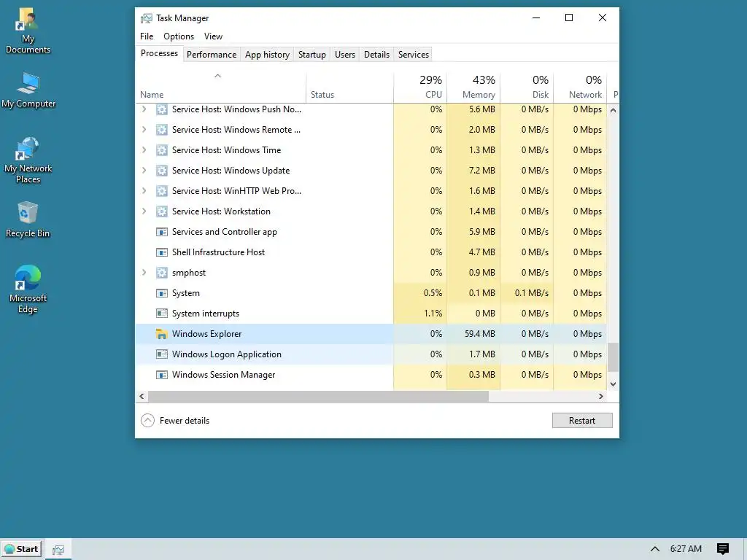Expand the smphost process row
This screenshot has height=560, width=747.
pos(144,273)
